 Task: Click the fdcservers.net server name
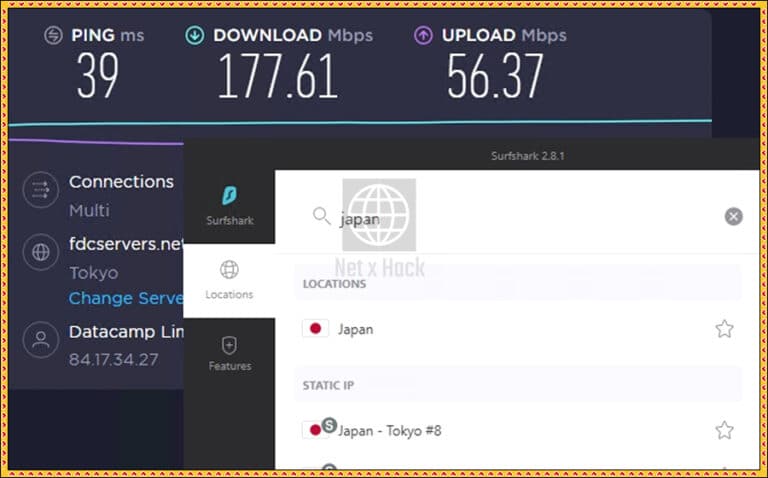click(126, 244)
